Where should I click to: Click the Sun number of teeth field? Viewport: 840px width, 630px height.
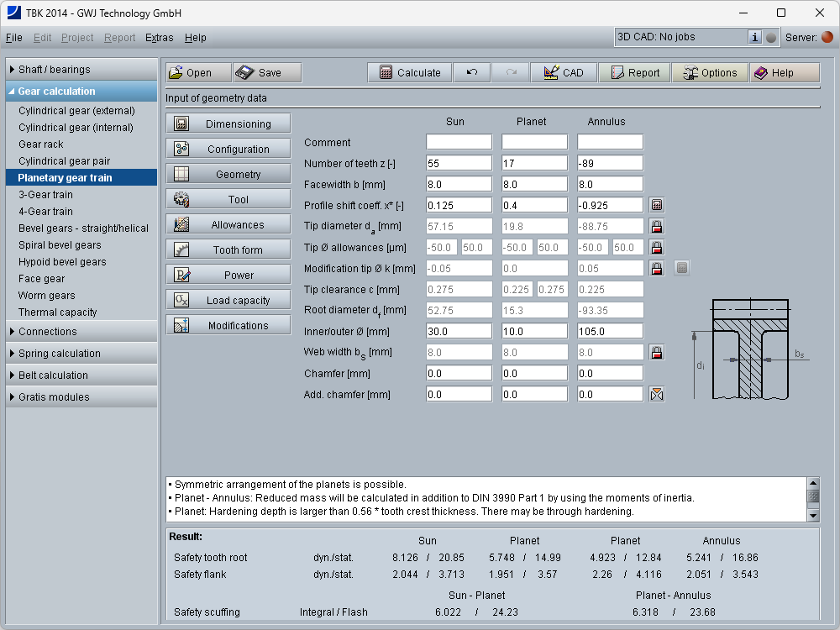pyautogui.click(x=459, y=163)
